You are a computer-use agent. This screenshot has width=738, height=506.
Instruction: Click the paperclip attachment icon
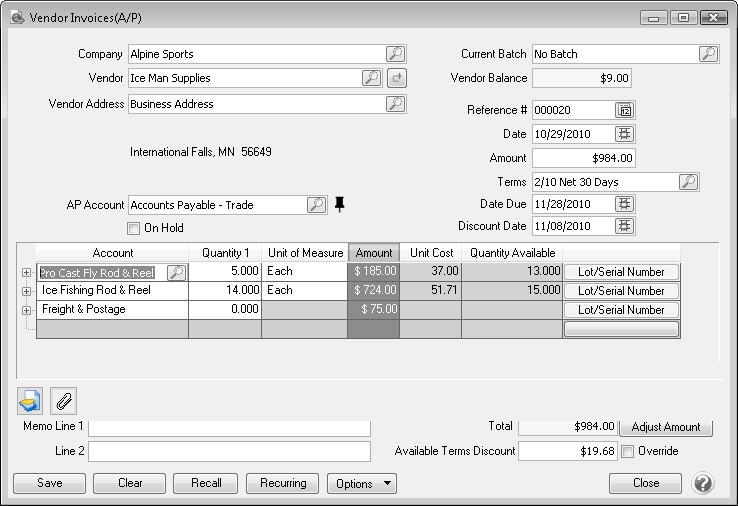[x=63, y=401]
